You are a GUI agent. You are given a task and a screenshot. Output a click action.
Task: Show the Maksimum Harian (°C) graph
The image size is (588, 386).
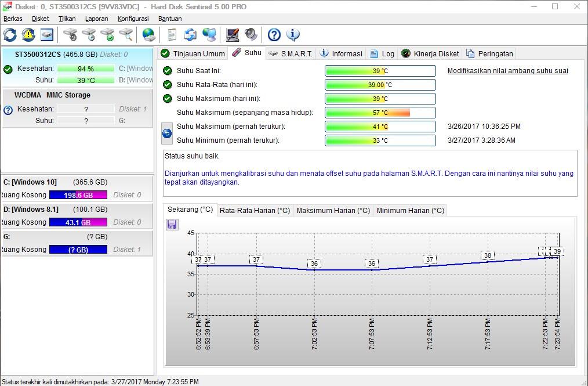(x=333, y=211)
